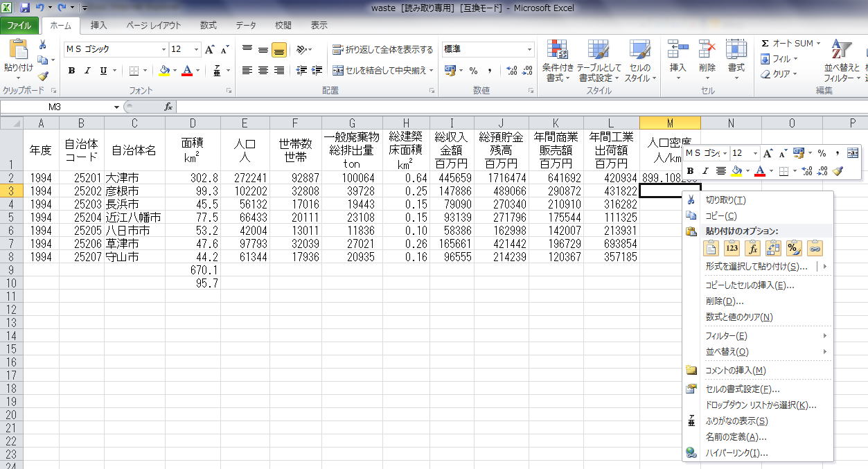
Task: Open the ribbon font size 12 dropdown
Action: point(197,49)
